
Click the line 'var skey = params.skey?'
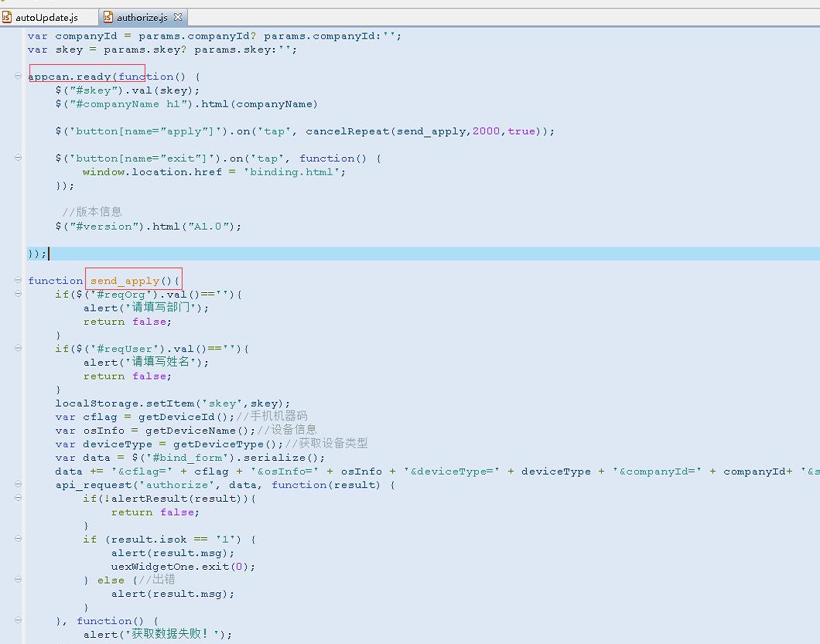[x=162, y=49]
